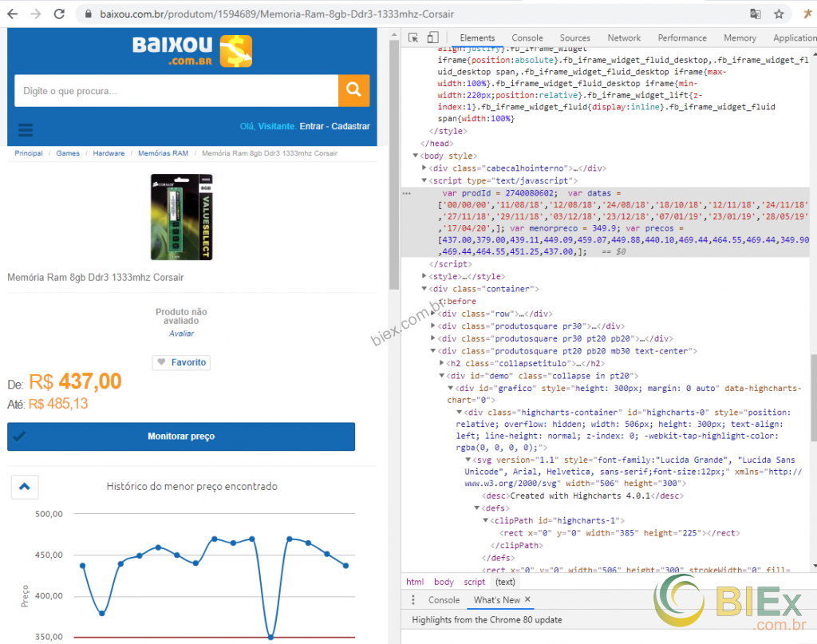Open the ellipsis actions for selected node
The height and width of the screenshot is (644, 817).
406,193
